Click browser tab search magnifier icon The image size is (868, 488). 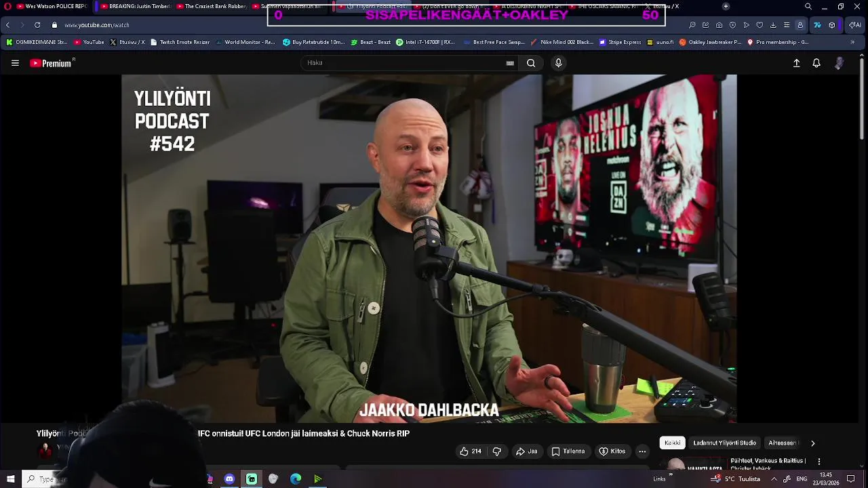point(808,6)
